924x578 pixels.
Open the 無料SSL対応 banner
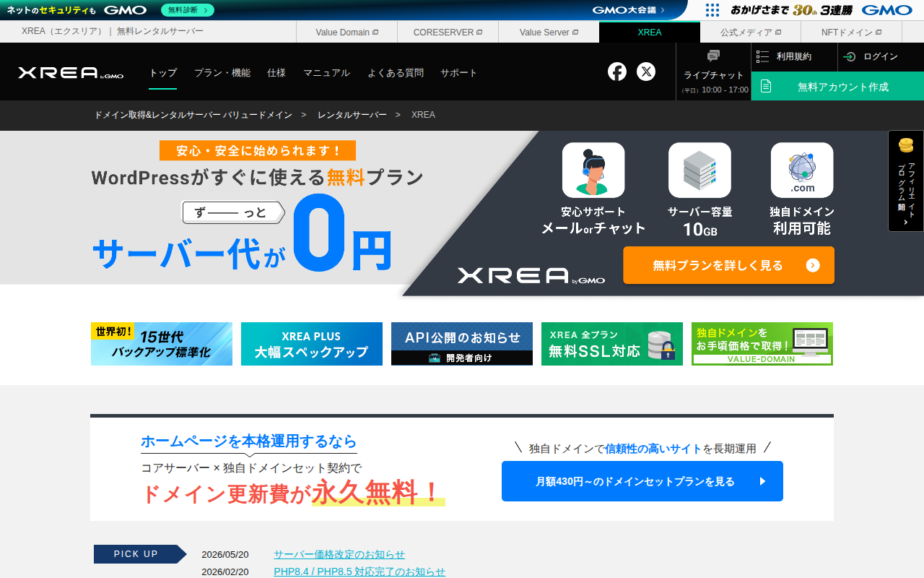coord(612,344)
